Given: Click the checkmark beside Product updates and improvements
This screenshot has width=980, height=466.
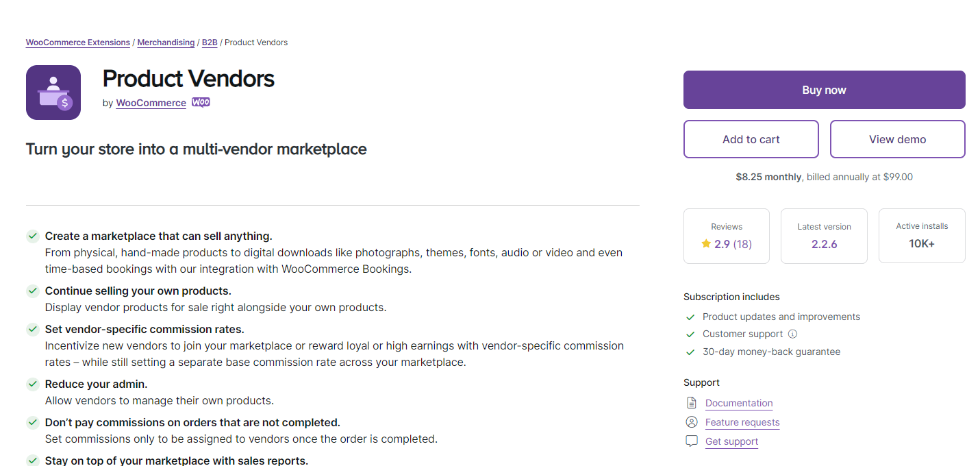Looking at the screenshot, I should 690,317.
